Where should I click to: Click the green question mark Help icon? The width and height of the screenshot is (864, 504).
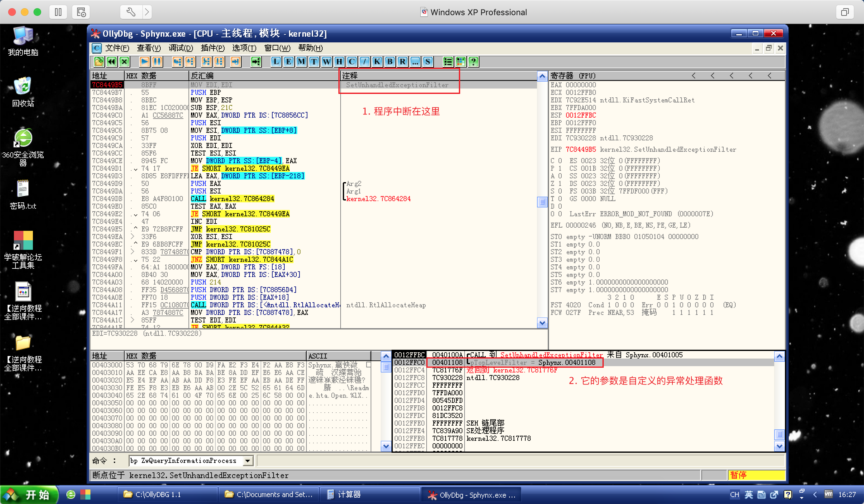(473, 62)
